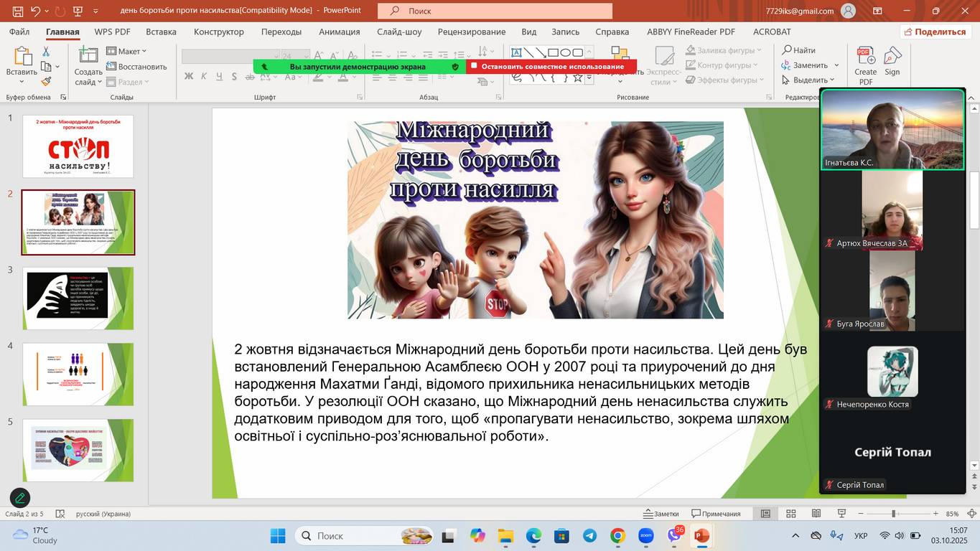This screenshot has height=551, width=980.
Task: Open the Вставка ribbon tab
Action: tap(161, 32)
